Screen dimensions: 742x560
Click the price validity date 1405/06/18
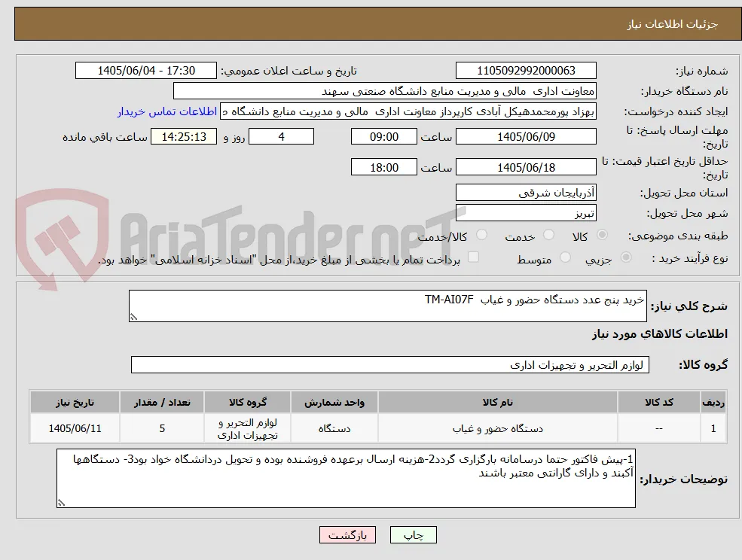tap(526, 167)
